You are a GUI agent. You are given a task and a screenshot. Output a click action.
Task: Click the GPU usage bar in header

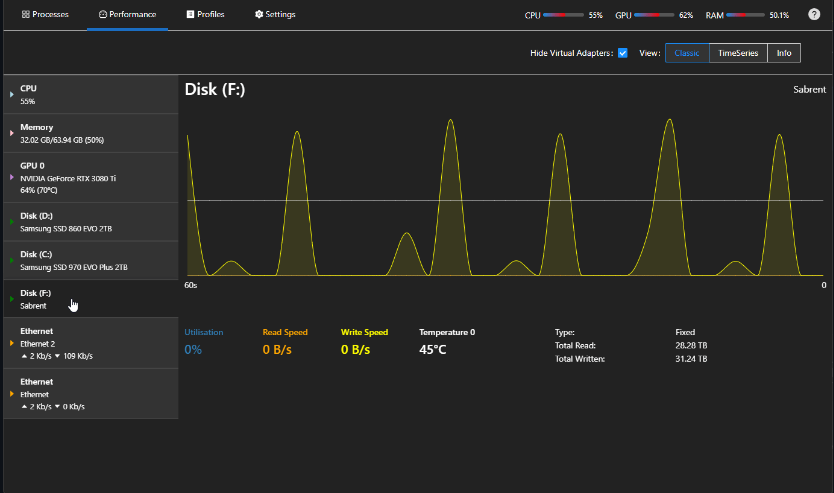tap(654, 15)
